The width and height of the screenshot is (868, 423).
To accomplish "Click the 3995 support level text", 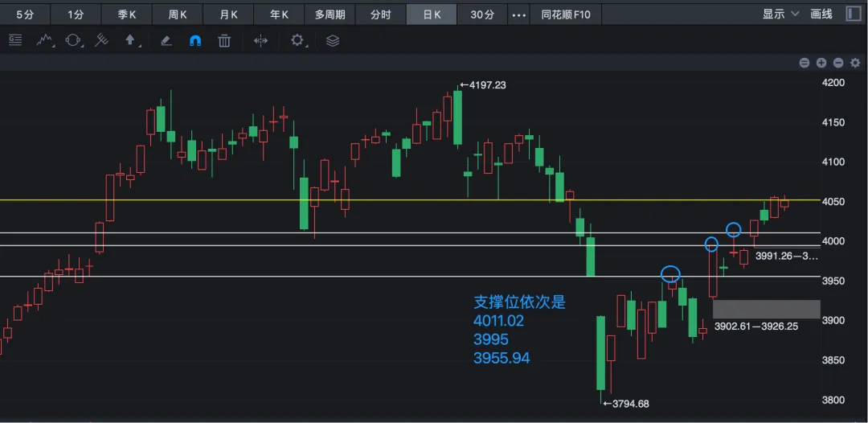I will pos(491,339).
